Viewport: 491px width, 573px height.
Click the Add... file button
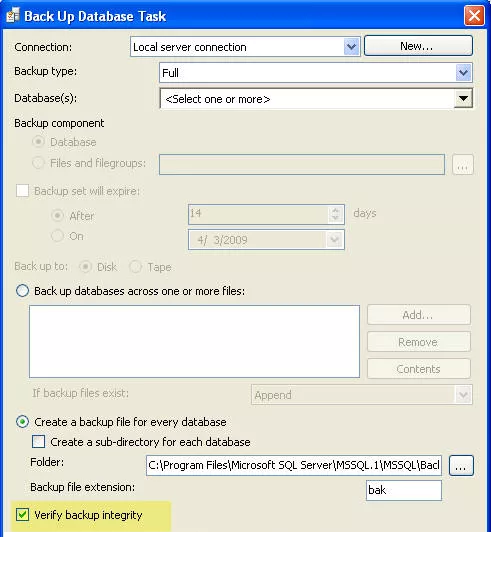pos(419,315)
